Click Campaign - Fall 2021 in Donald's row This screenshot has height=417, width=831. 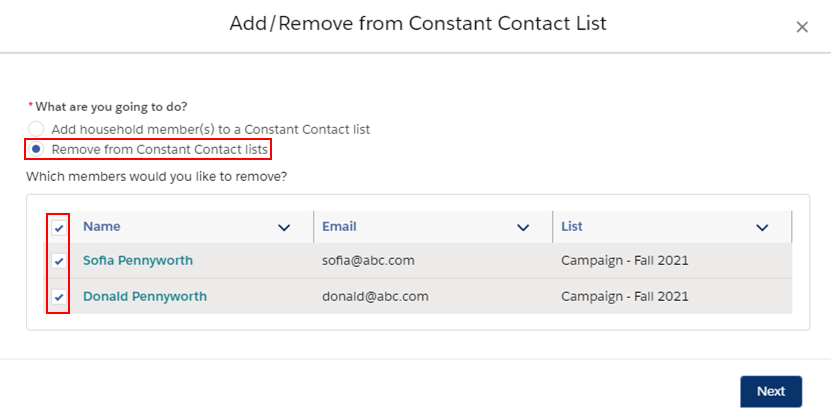pos(625,296)
